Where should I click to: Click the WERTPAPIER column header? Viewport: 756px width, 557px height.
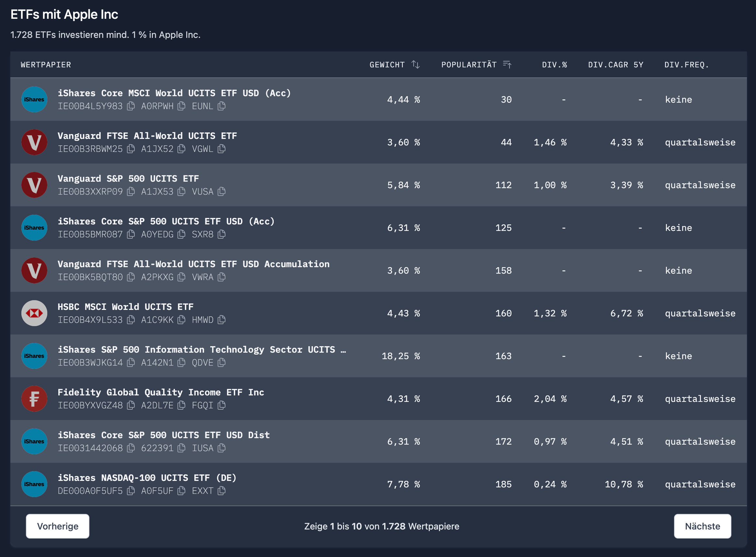[46, 64]
